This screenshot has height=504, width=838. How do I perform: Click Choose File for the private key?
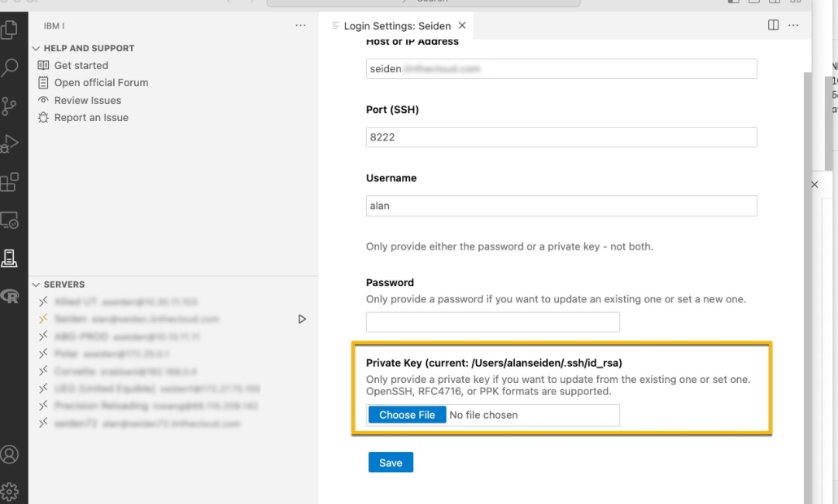coord(407,415)
